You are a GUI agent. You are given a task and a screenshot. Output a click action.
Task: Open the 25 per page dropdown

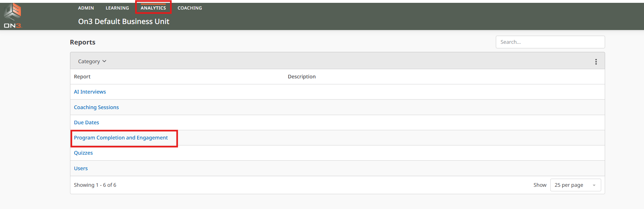575,185
